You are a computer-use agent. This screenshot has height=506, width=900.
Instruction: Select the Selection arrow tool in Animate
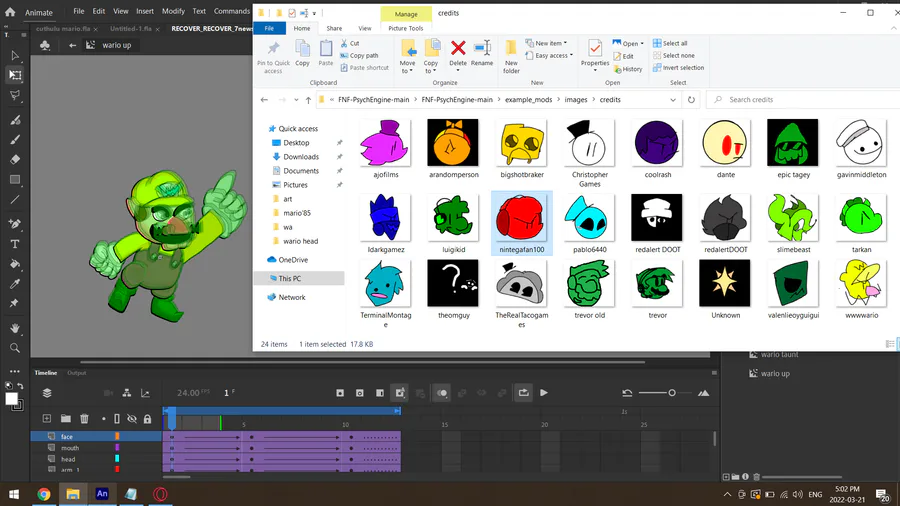pos(15,56)
